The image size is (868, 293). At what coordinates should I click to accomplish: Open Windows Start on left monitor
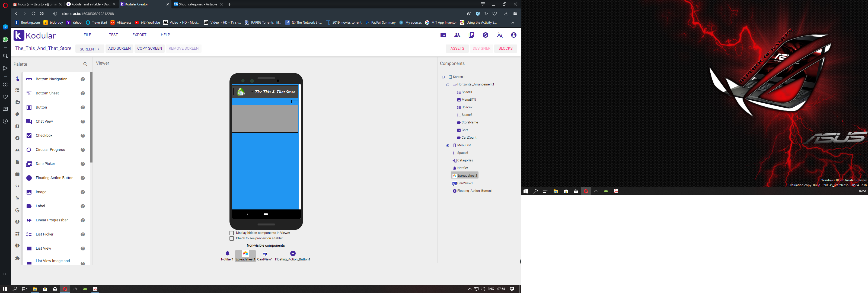[5, 289]
